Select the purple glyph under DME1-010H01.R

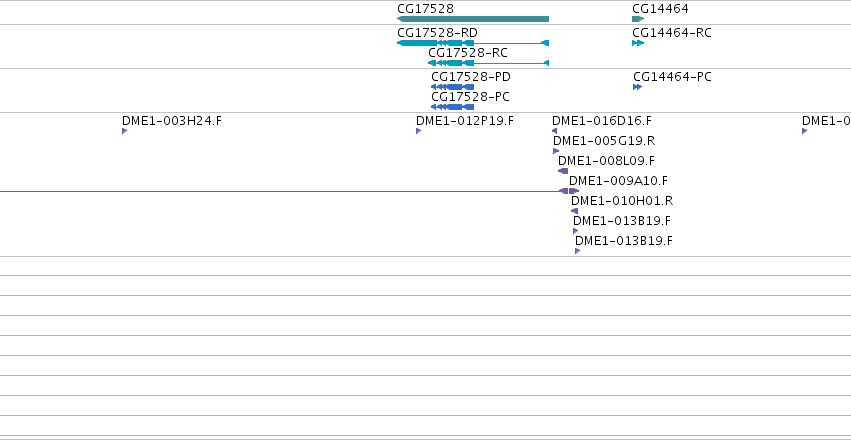click(574, 211)
